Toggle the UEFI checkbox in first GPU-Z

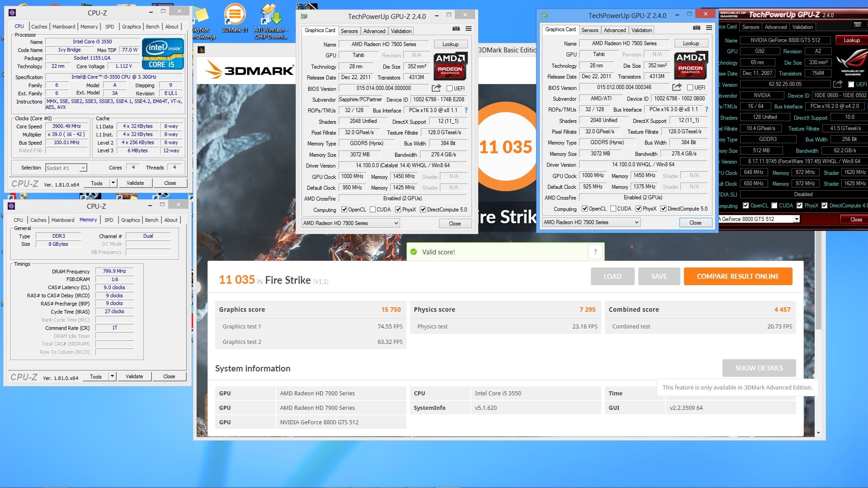[x=450, y=89]
